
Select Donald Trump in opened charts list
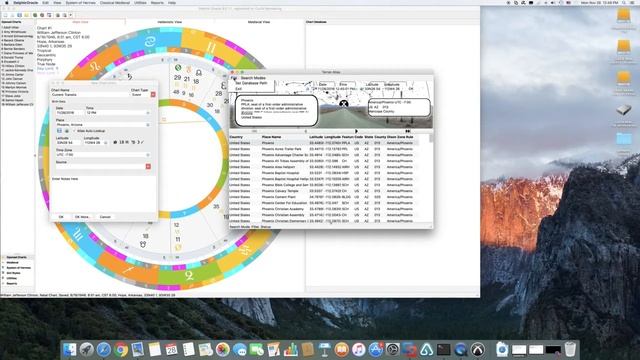coord(13,58)
